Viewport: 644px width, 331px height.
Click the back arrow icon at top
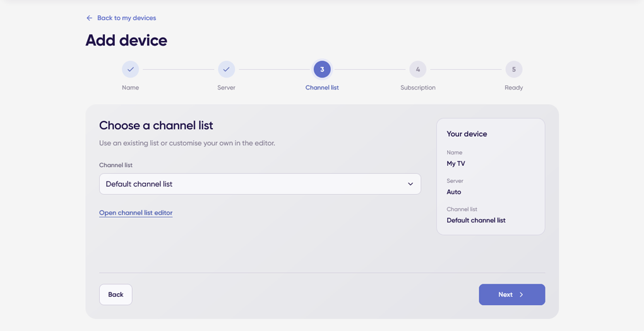(89, 18)
